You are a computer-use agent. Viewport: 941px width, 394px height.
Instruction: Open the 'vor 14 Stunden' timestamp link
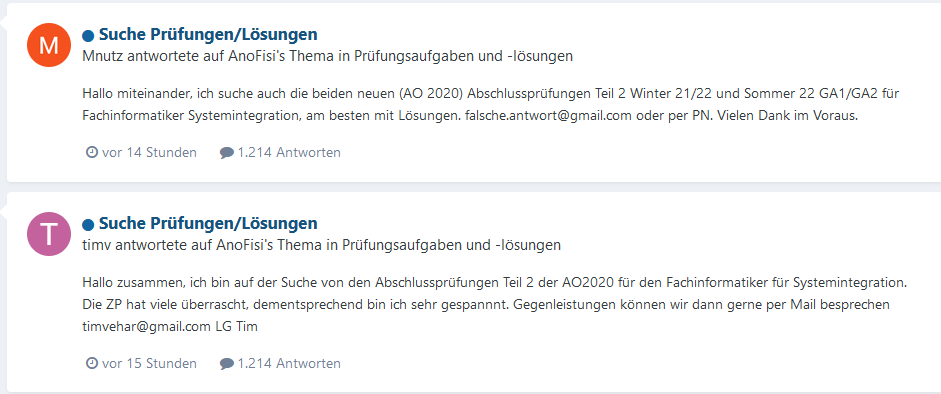(x=149, y=152)
